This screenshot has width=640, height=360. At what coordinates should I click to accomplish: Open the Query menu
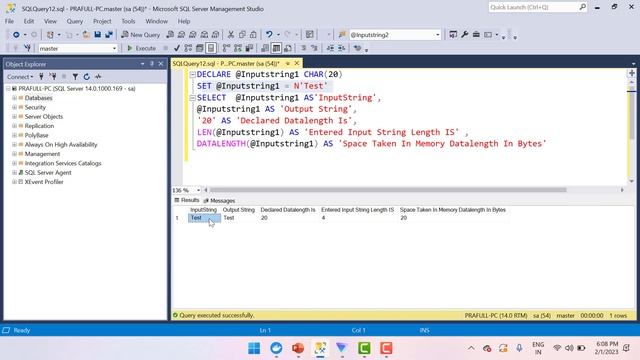pyautogui.click(x=75, y=21)
